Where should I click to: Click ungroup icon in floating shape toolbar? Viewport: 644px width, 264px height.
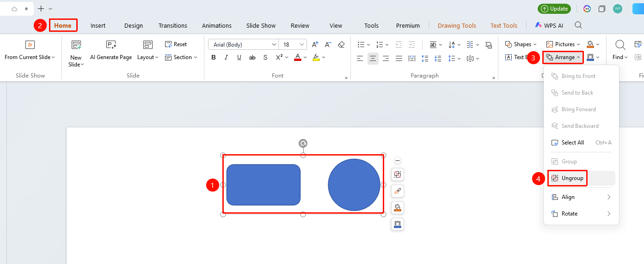[398, 174]
